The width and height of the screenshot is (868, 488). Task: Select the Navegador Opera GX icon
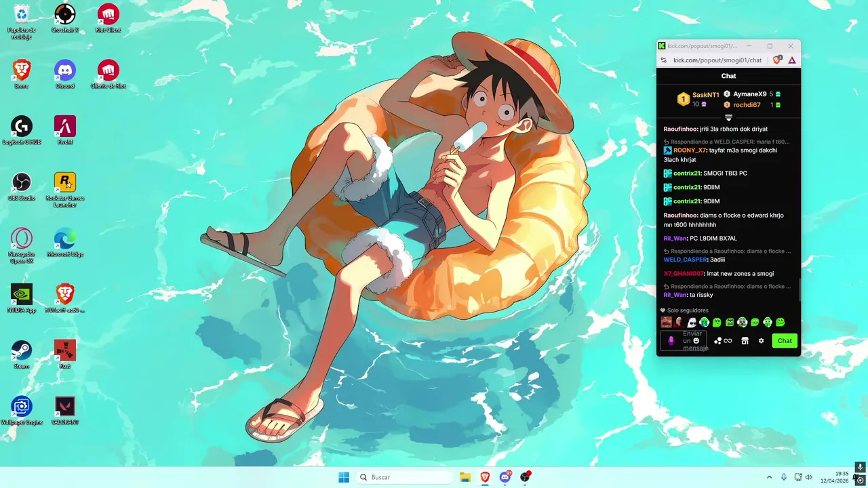(x=21, y=245)
